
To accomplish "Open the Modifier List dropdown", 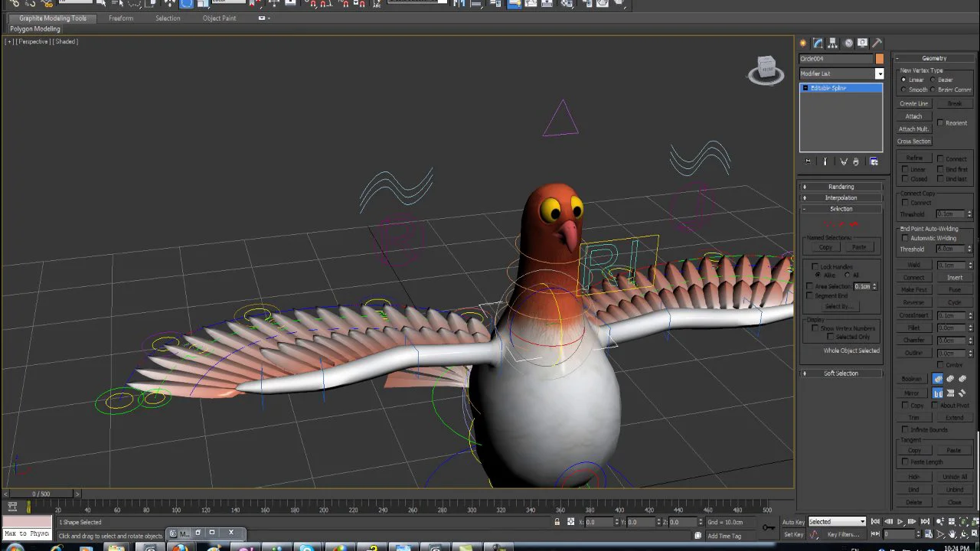I will tap(841, 73).
